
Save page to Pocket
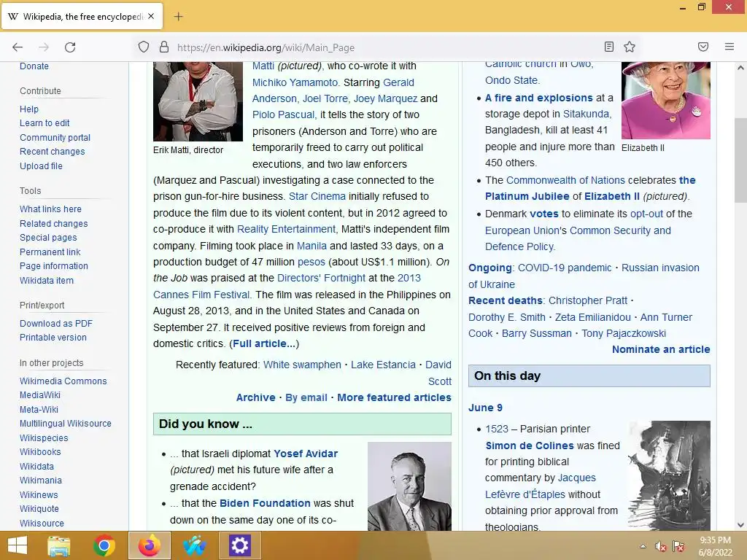pos(703,47)
